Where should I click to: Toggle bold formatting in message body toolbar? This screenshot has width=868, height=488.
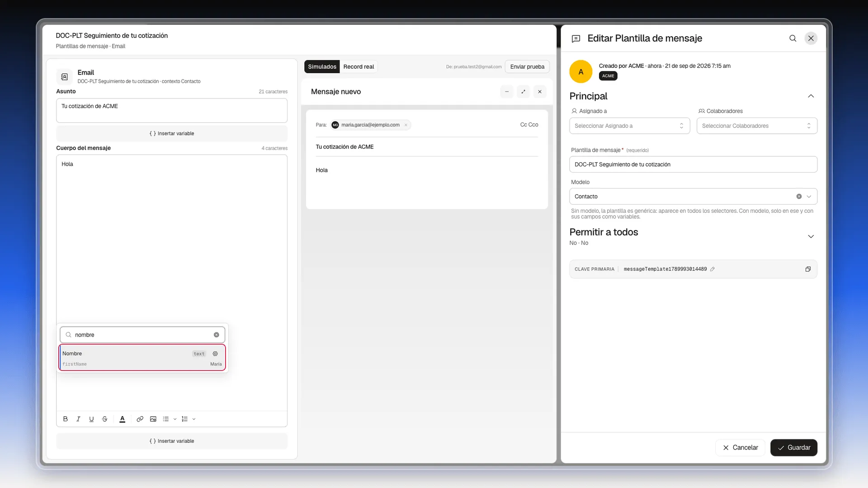click(65, 419)
